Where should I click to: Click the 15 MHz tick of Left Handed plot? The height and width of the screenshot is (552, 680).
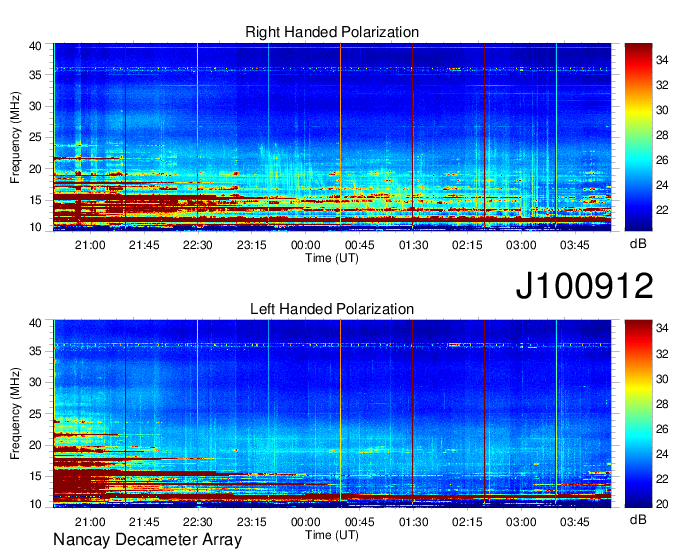(36, 476)
